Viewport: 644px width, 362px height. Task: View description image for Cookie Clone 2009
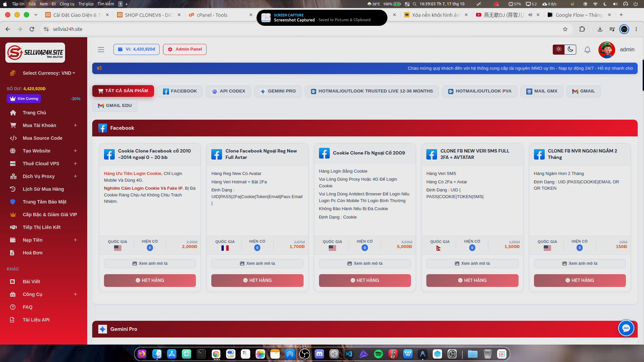pyautogui.click(x=365, y=263)
